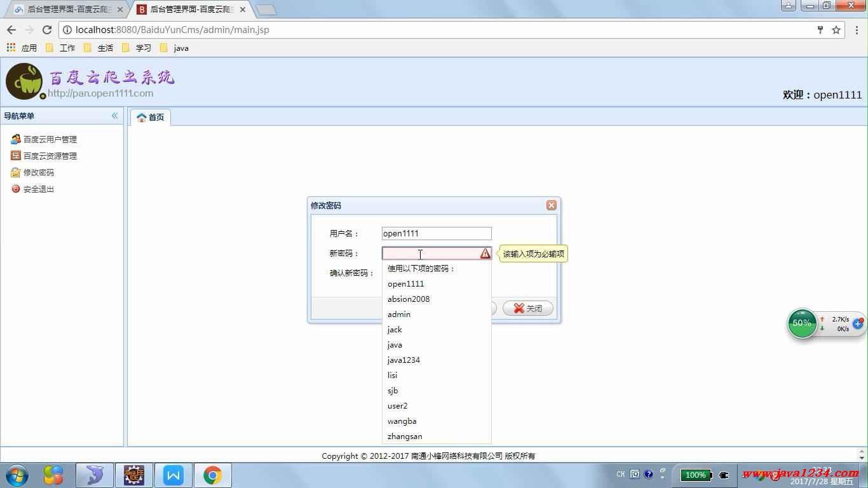This screenshot has width=868, height=488.
Task: Open the colorful four-petal taskbar app
Action: click(x=53, y=475)
